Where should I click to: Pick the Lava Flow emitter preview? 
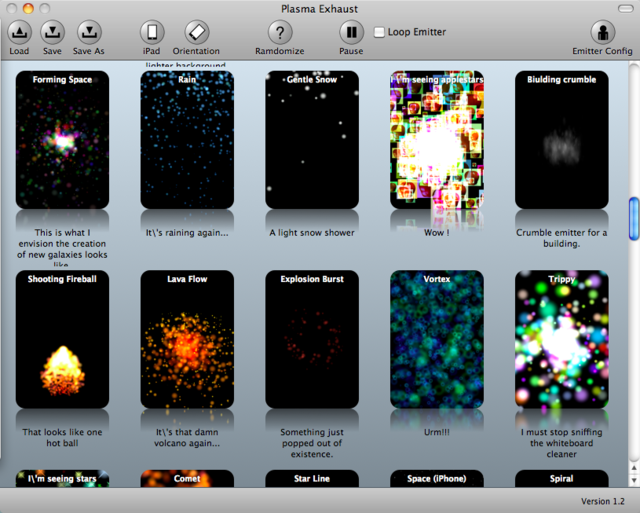pyautogui.click(x=187, y=339)
